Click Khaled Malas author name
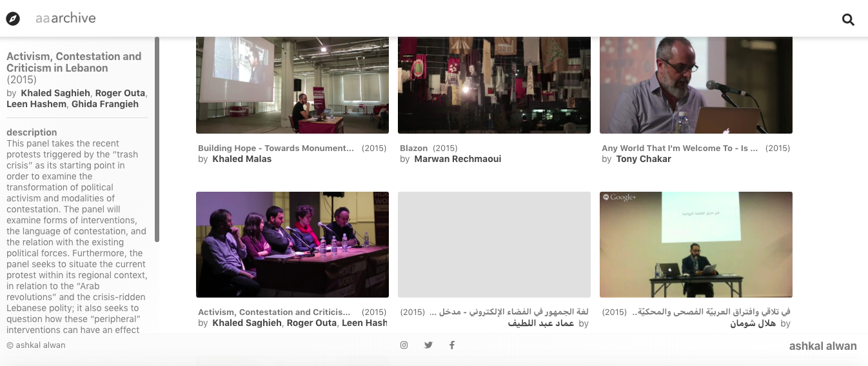This screenshot has height=366, width=868. pyautogui.click(x=242, y=159)
